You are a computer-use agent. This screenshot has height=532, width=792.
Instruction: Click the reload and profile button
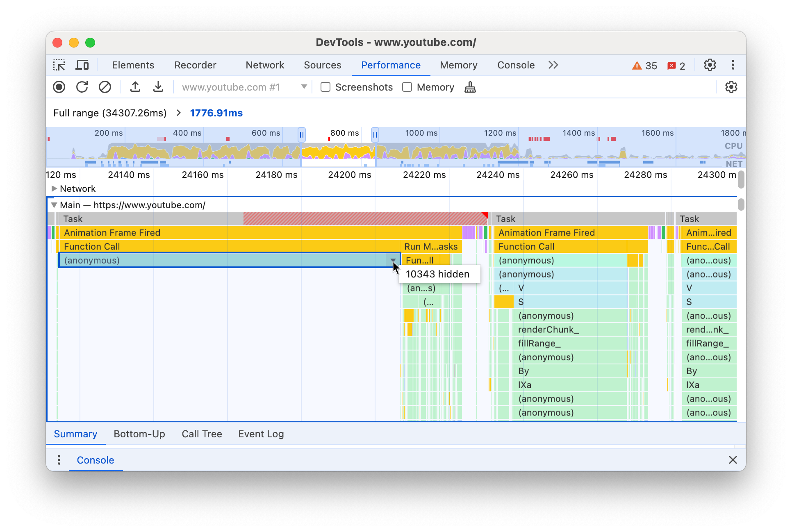[x=82, y=87]
